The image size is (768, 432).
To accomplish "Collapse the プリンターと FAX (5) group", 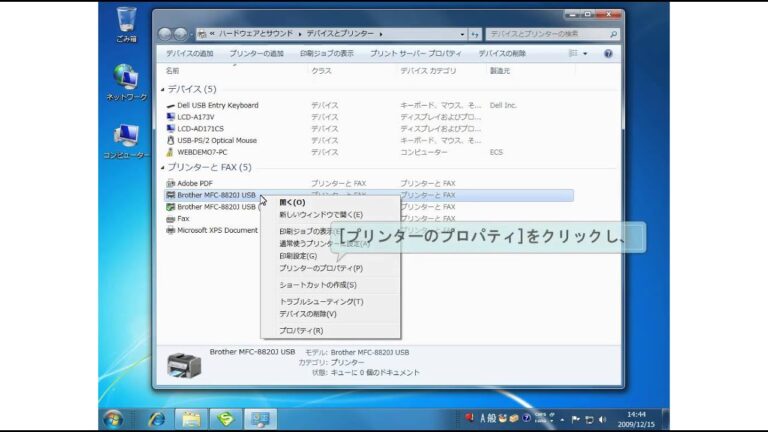I will [x=163, y=168].
